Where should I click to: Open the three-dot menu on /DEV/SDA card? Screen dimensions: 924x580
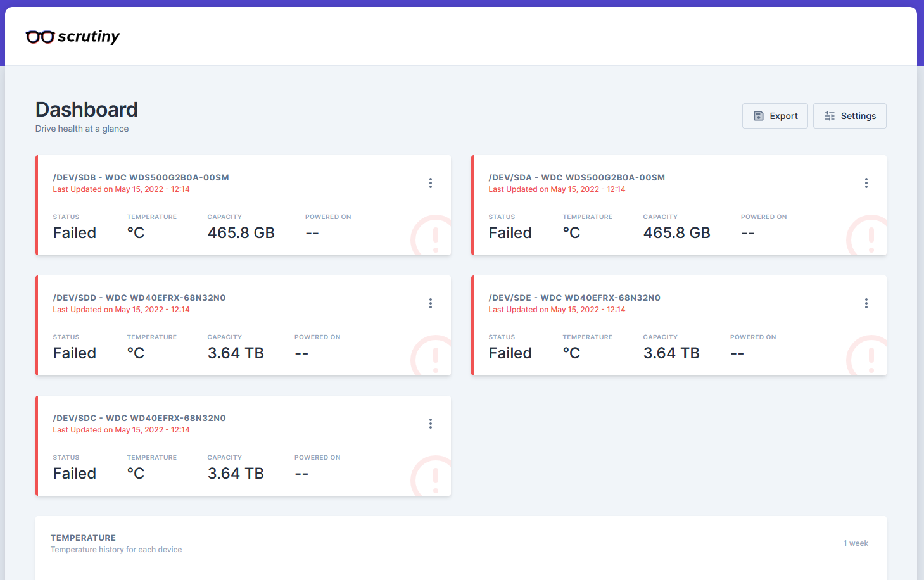pos(866,182)
